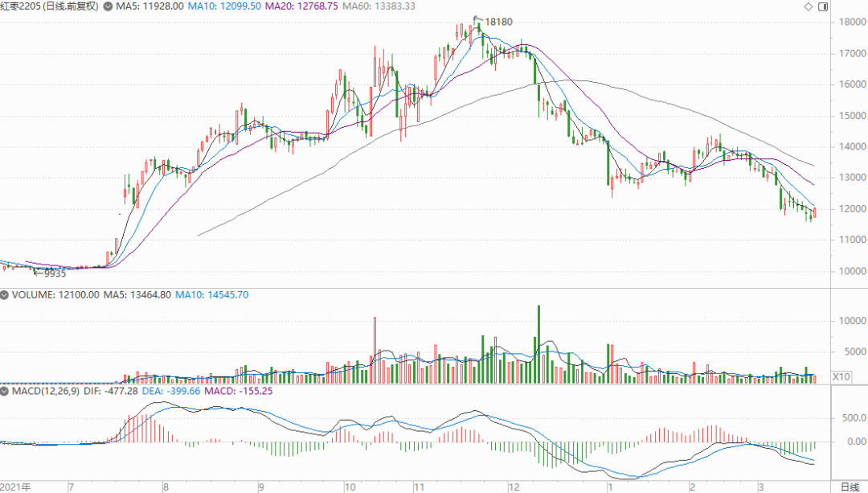Click the DIF: -477.28 value
Image resolution: width=868 pixels, height=493 pixels.
111,391
